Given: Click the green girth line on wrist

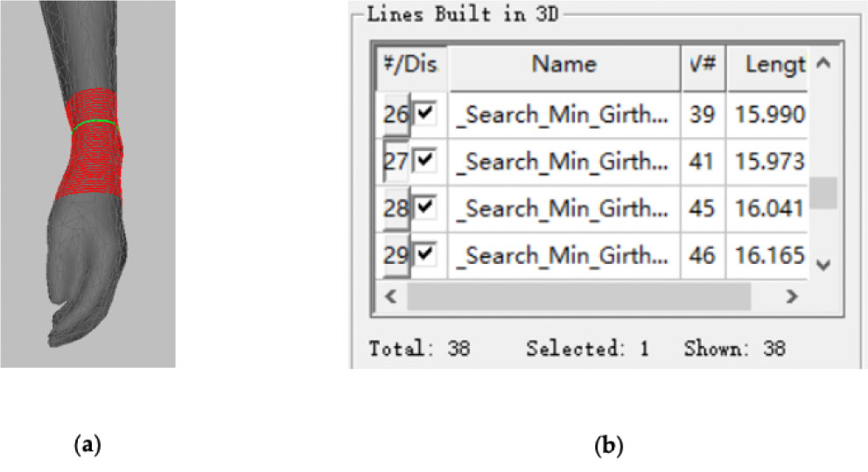Looking at the screenshot, I should tap(94, 124).
